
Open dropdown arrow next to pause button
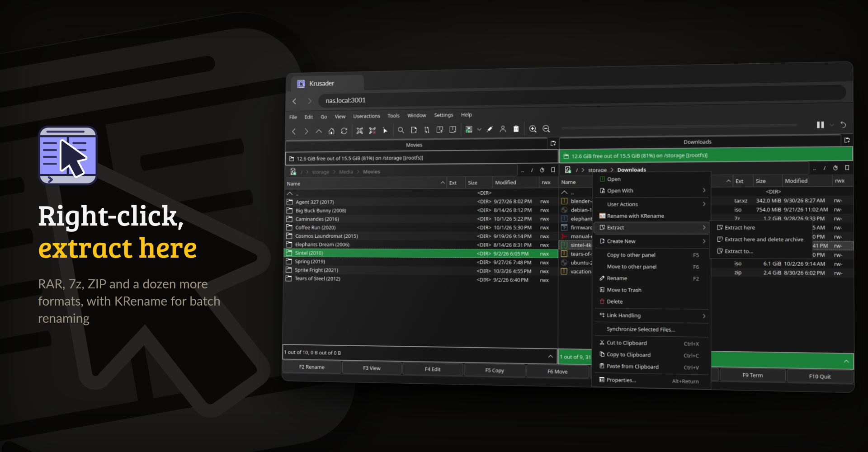[x=831, y=125]
